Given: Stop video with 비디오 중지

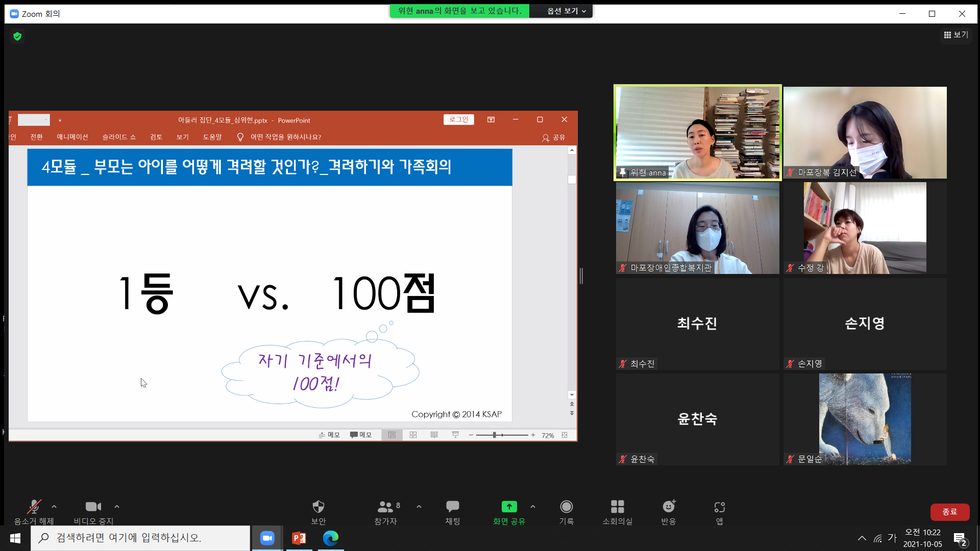Looking at the screenshot, I should [x=93, y=512].
